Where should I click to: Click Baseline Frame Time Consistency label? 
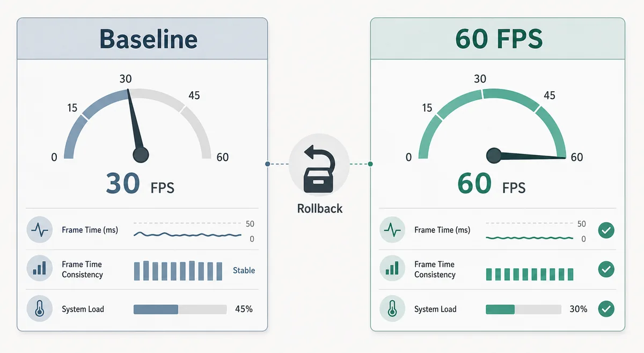[x=82, y=269]
